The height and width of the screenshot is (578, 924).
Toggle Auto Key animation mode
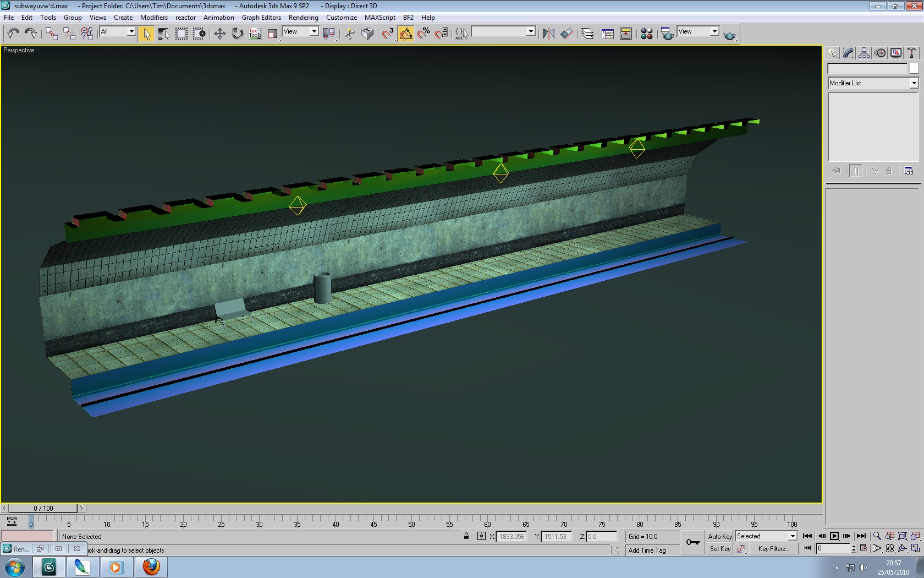[x=719, y=536]
